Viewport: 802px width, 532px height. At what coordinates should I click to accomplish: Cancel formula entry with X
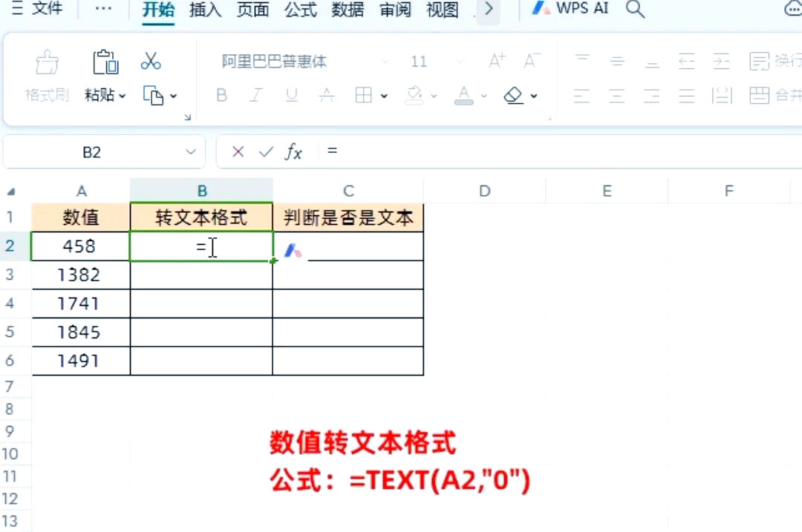[x=238, y=151]
